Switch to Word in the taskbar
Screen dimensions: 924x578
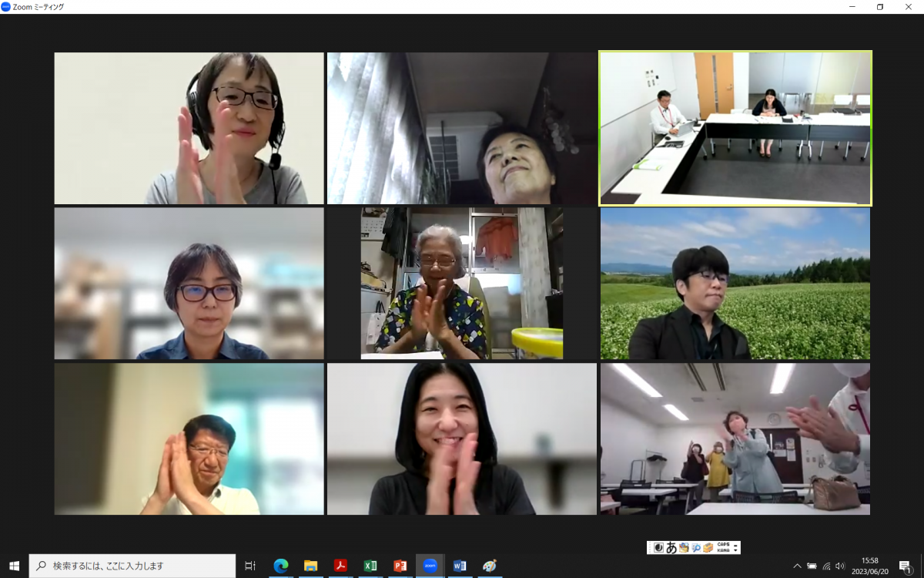click(x=460, y=566)
